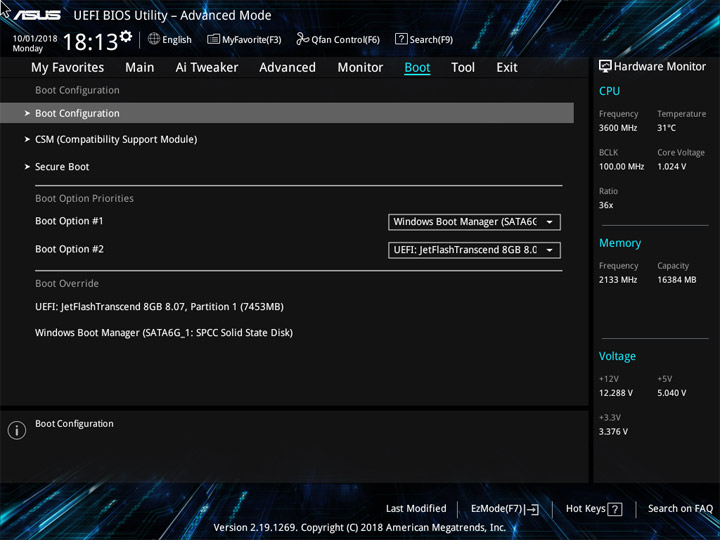Screen dimensions: 720x540
Task: Click BCLK value 100.00 MHz
Action: point(621,166)
